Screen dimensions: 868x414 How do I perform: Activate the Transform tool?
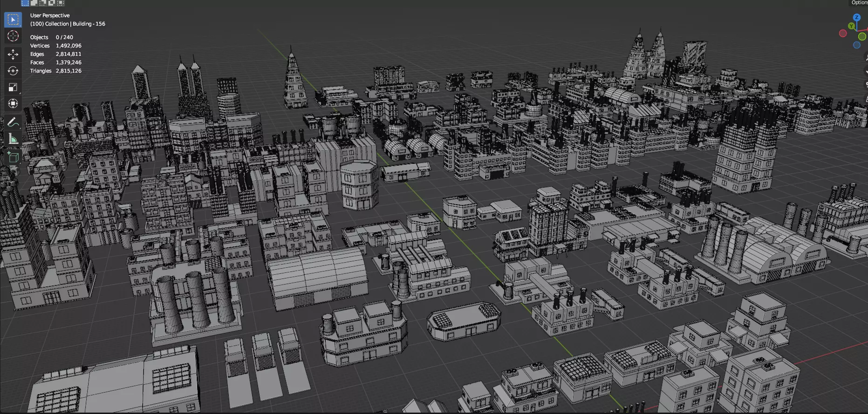pyautogui.click(x=13, y=103)
